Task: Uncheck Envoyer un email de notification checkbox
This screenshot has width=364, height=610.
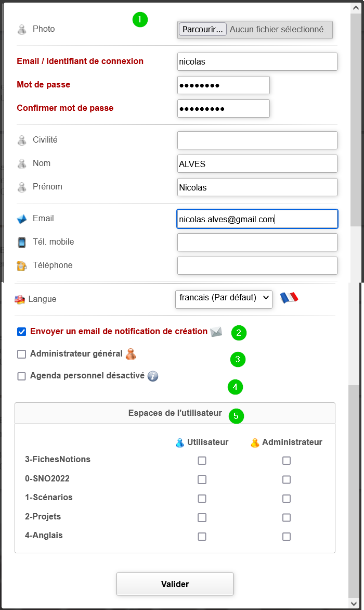Action: pos(22,332)
